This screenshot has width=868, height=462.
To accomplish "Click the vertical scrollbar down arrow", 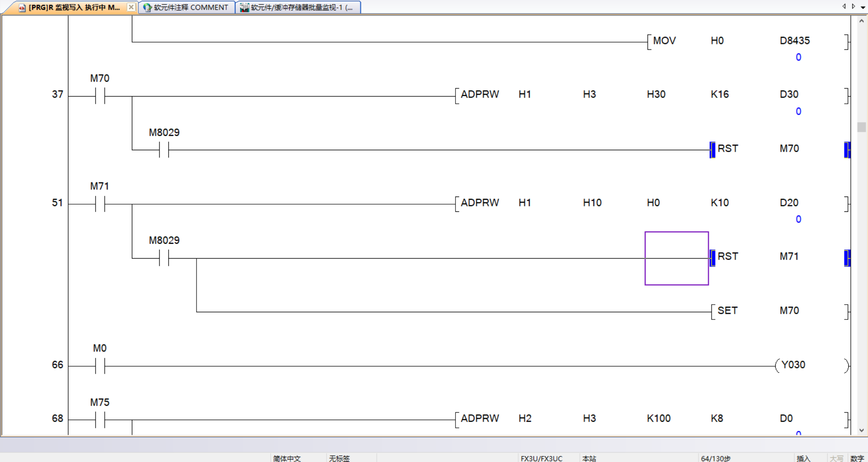I will (861, 430).
